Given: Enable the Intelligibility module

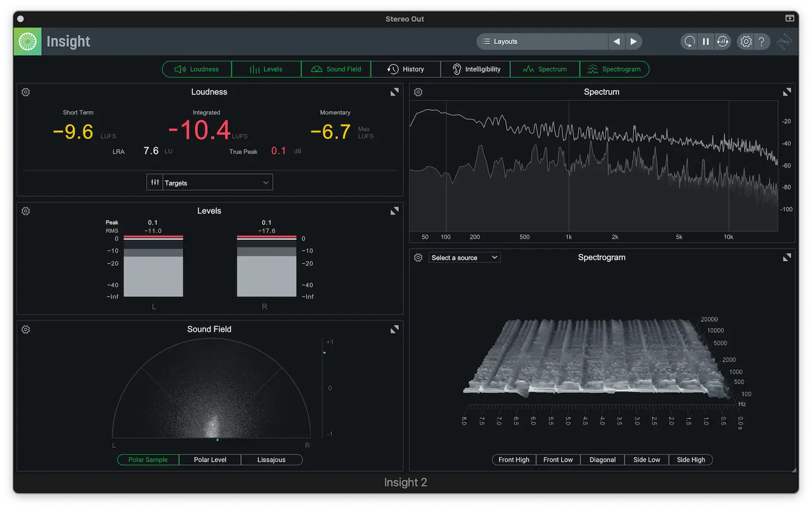Looking at the screenshot, I should tap(476, 69).
